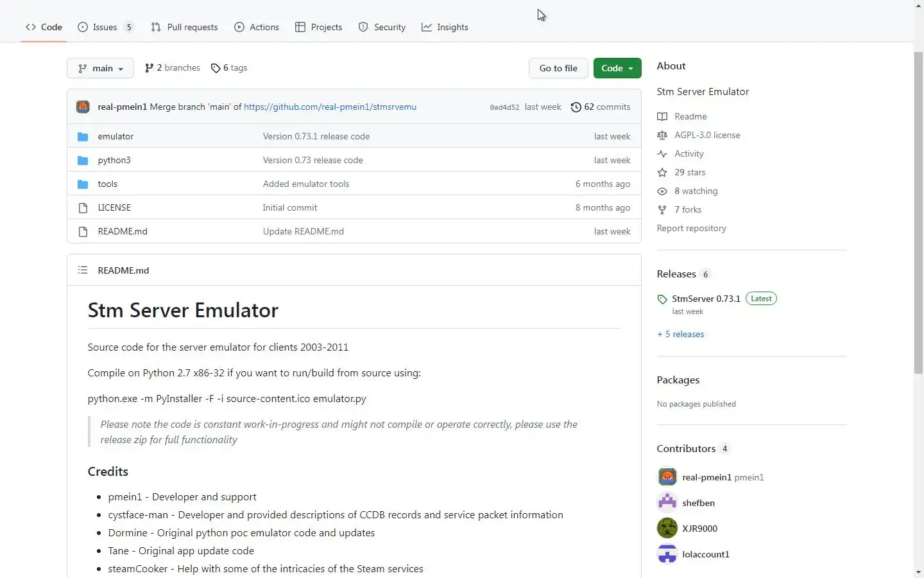
Task: Open the github.com/real-pmein1/stmsrvemu link
Action: coord(330,107)
